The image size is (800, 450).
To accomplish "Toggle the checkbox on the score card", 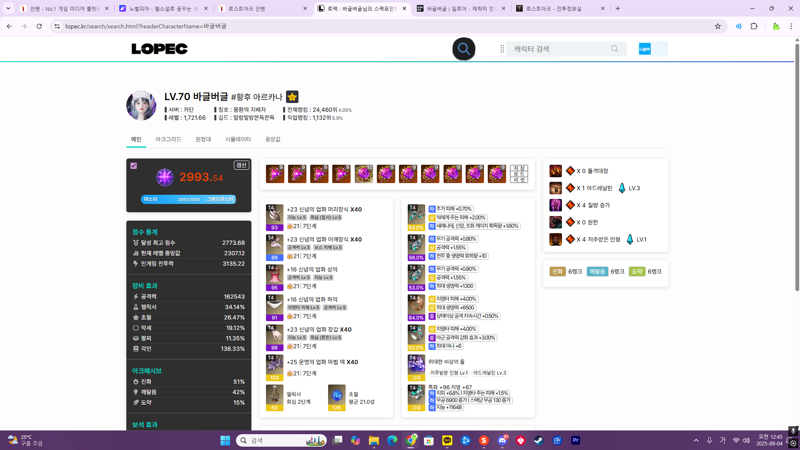I will [x=134, y=166].
